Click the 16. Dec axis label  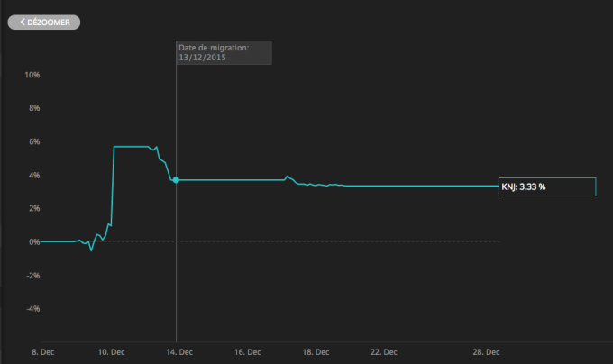(x=248, y=352)
